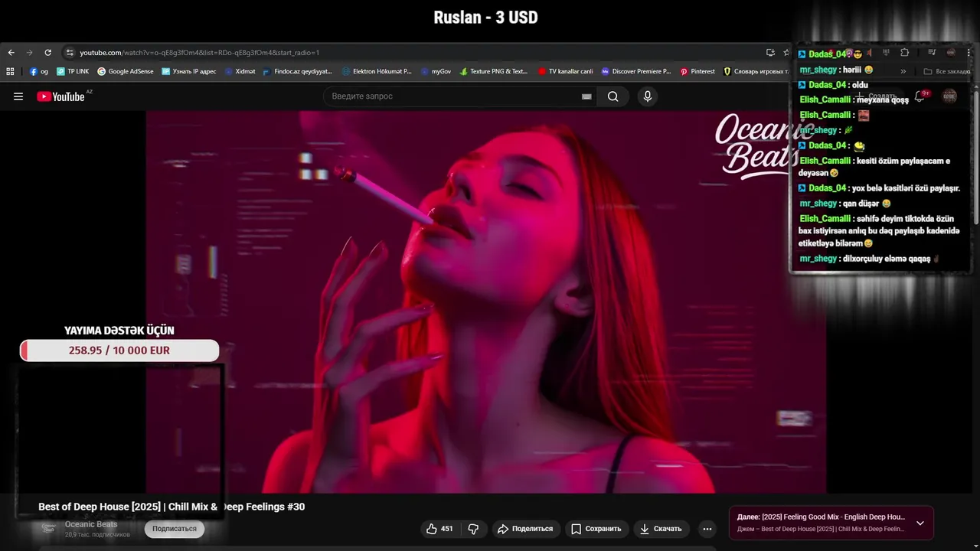
Task: Open the Pinterest bookmark
Action: (x=697, y=71)
